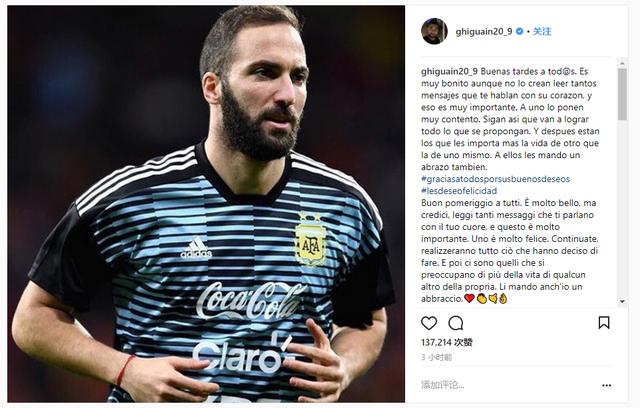640x408 pixels.
Task: Click the red heart emoji in caption
Action: 469,299
